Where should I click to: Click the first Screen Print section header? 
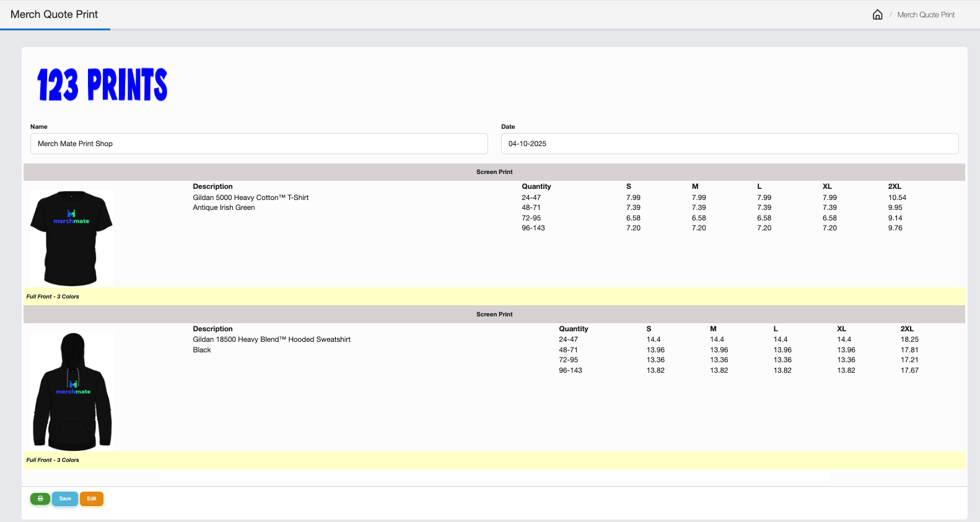(494, 172)
